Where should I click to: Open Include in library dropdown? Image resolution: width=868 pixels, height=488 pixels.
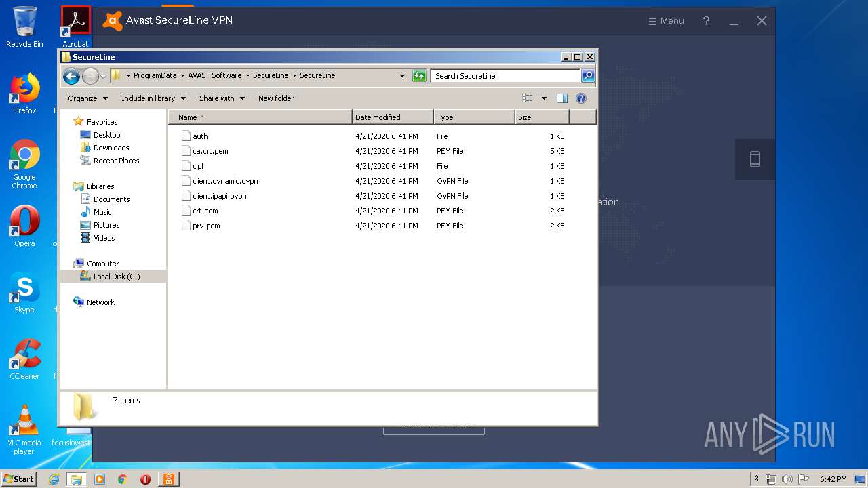(x=153, y=98)
